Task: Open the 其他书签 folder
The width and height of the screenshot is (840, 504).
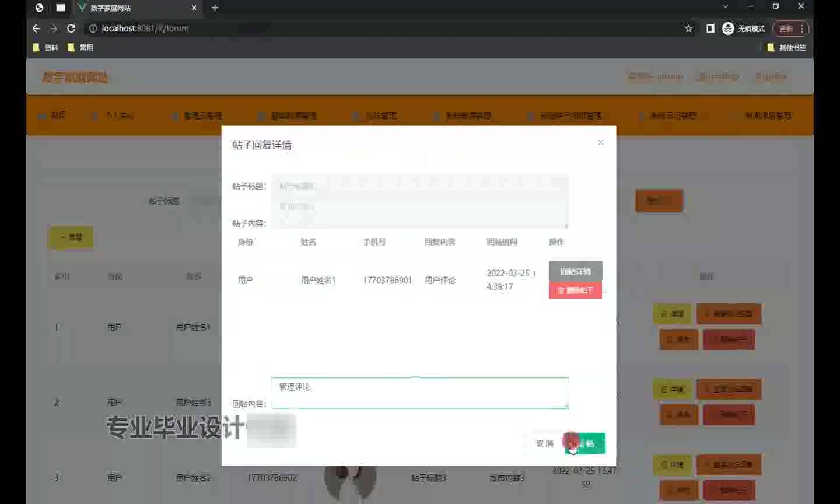Action: pyautogui.click(x=786, y=47)
